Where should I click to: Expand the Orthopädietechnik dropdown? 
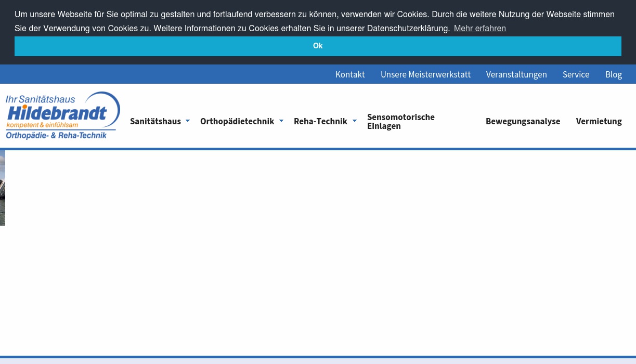coord(281,121)
